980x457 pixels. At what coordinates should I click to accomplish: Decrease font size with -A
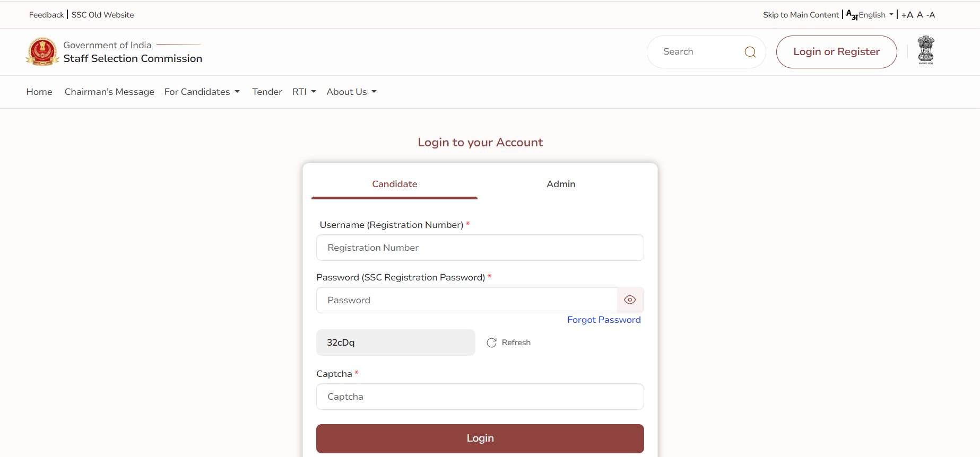click(931, 15)
